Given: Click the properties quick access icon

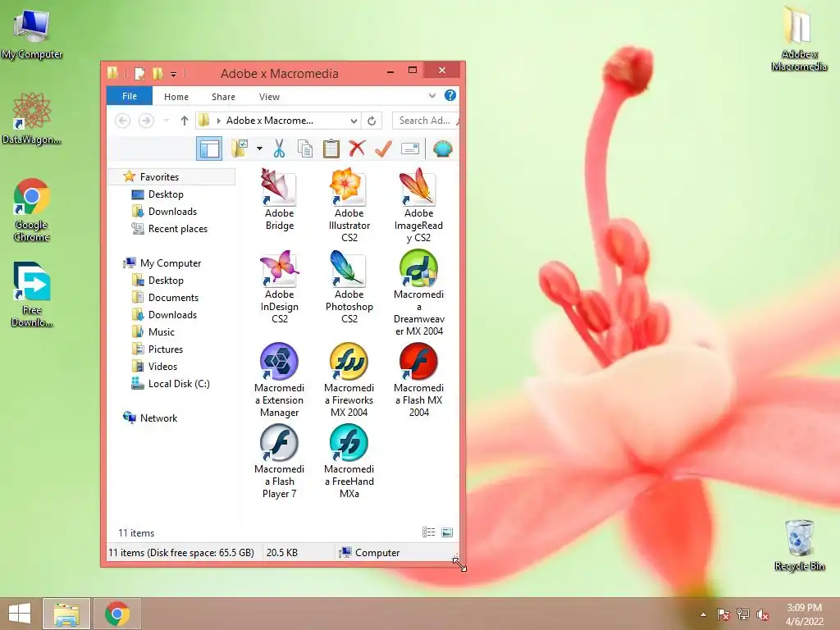Looking at the screenshot, I should [x=139, y=73].
